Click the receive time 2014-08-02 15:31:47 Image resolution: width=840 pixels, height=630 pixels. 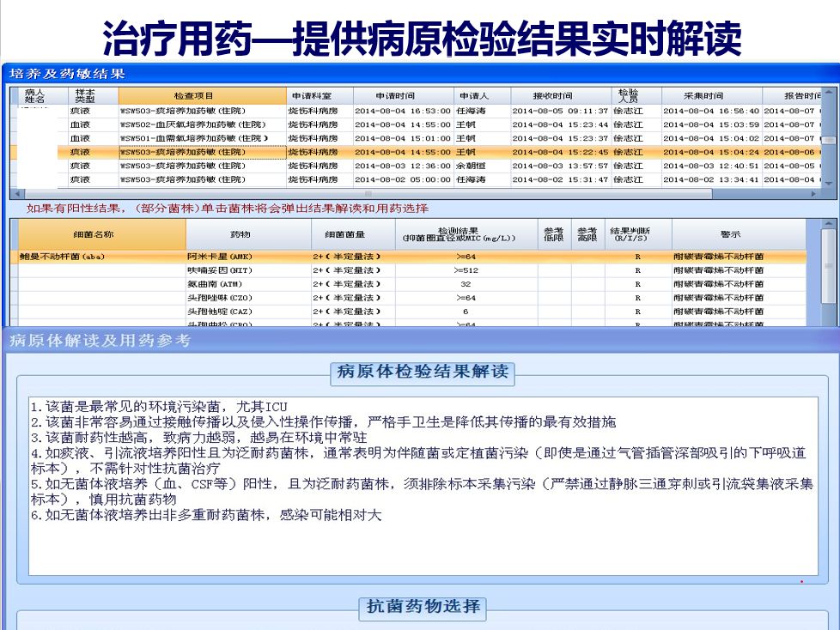click(x=560, y=179)
